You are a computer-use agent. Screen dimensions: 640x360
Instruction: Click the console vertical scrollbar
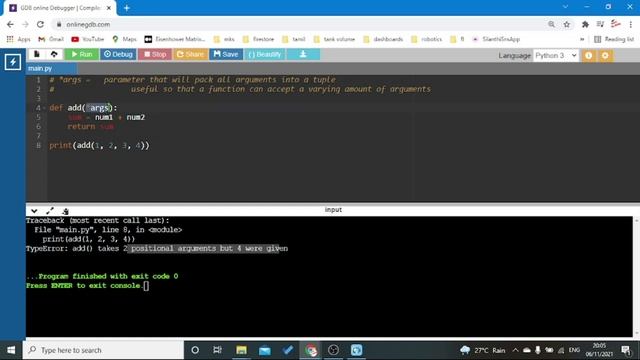pos(636,277)
